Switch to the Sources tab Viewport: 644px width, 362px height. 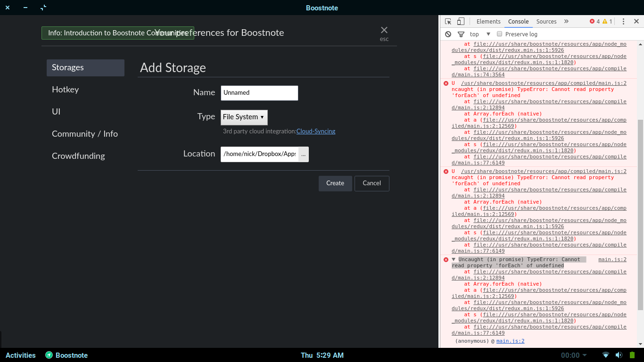[x=546, y=21]
